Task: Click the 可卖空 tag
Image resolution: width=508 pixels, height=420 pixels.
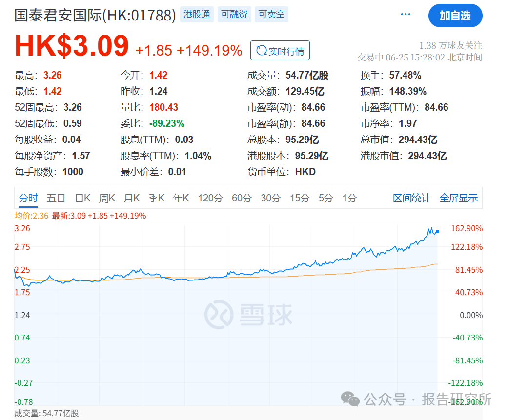Action: (271, 14)
